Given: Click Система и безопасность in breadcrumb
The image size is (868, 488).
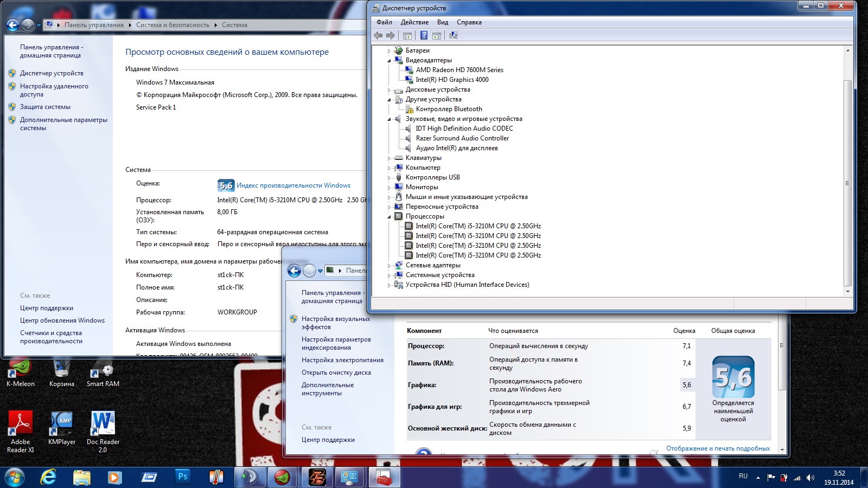Looking at the screenshot, I should tap(173, 25).
